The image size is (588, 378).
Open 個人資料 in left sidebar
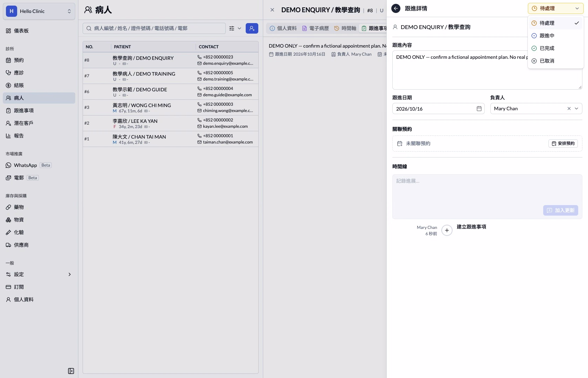coord(39,300)
